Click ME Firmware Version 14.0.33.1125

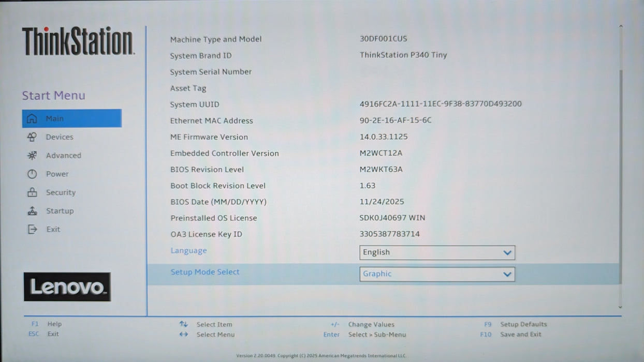click(384, 137)
